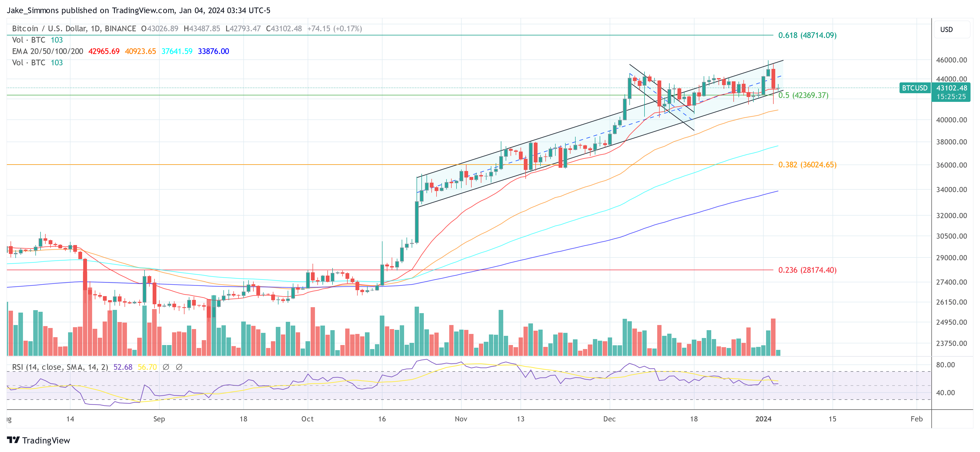Click the 36000.00 price axis label
This screenshot has height=452, width=980.
pos(951,165)
